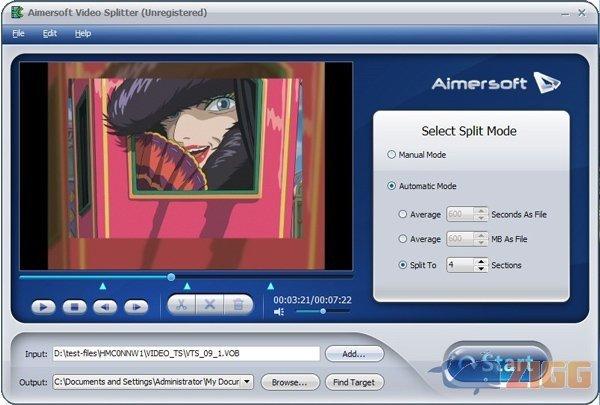Click the trash delete all icon
This screenshot has height=405, width=600.
pyautogui.click(x=238, y=305)
